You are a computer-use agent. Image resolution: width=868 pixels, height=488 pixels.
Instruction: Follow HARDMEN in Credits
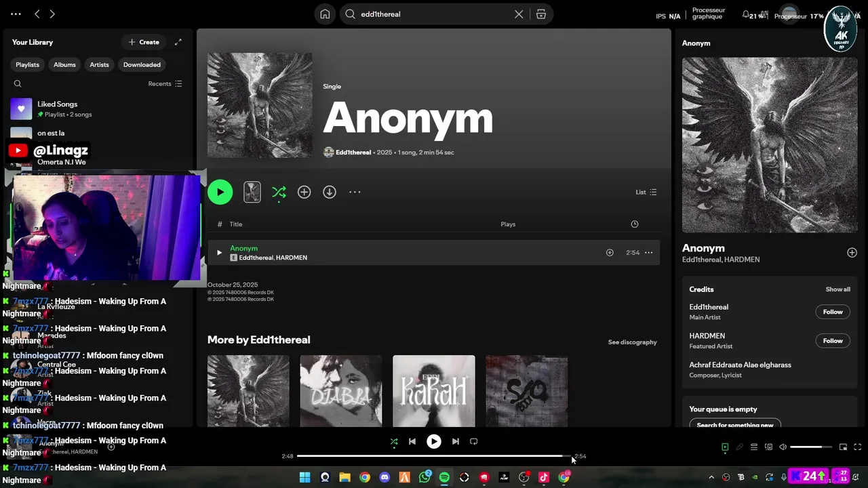(x=833, y=341)
